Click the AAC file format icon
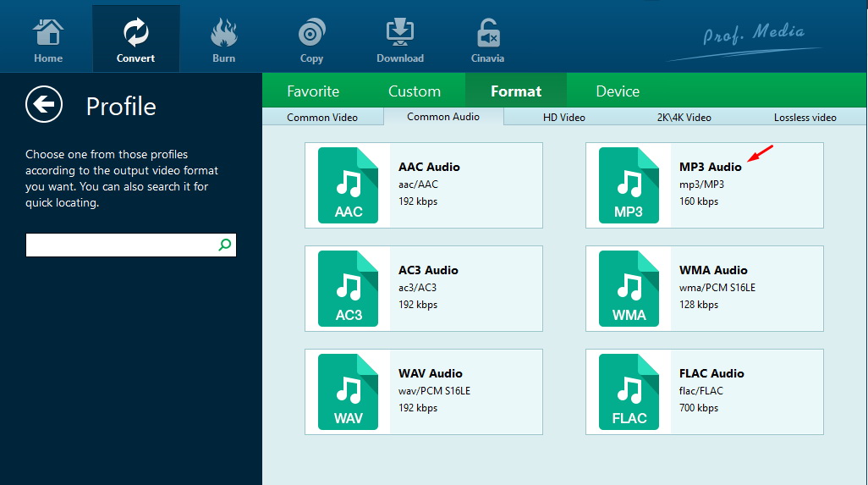The image size is (868, 485). click(349, 185)
